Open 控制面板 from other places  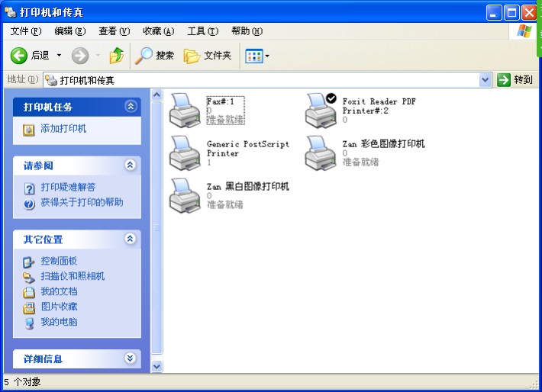59,261
